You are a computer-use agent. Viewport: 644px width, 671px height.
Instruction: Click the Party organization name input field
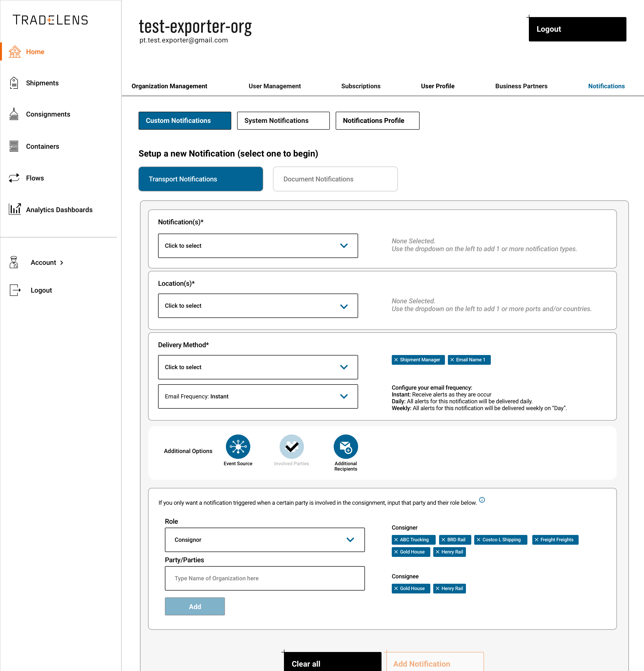pyautogui.click(x=264, y=578)
